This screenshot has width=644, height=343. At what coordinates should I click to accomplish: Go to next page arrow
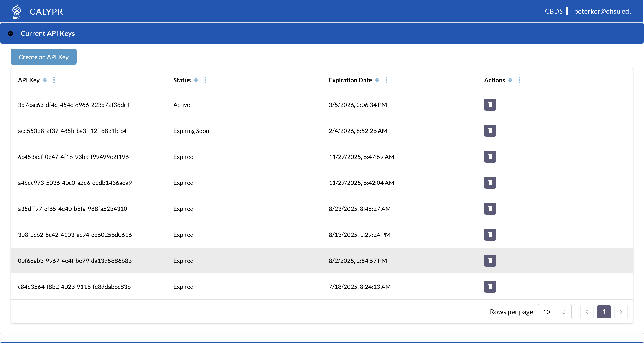click(x=621, y=312)
